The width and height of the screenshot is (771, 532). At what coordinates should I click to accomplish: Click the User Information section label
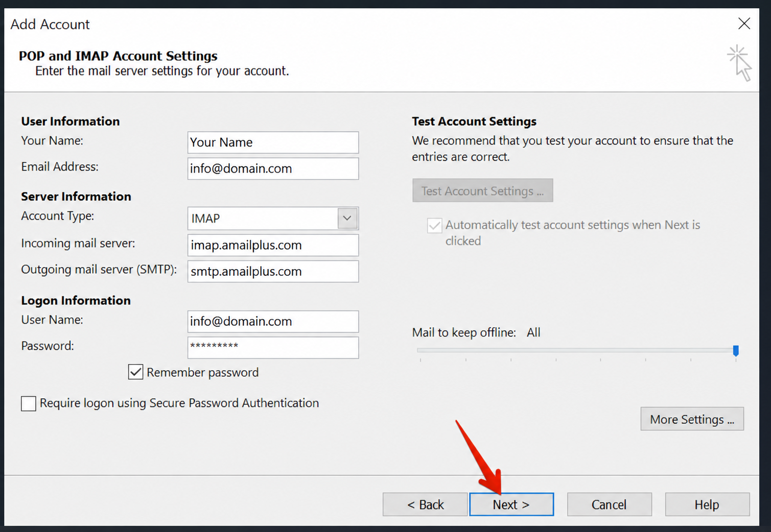tap(71, 121)
